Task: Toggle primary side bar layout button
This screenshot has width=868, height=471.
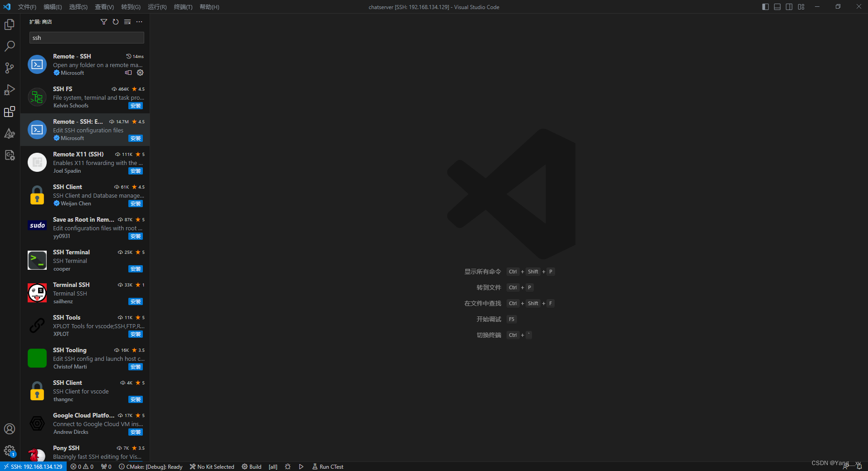Action: (766, 7)
